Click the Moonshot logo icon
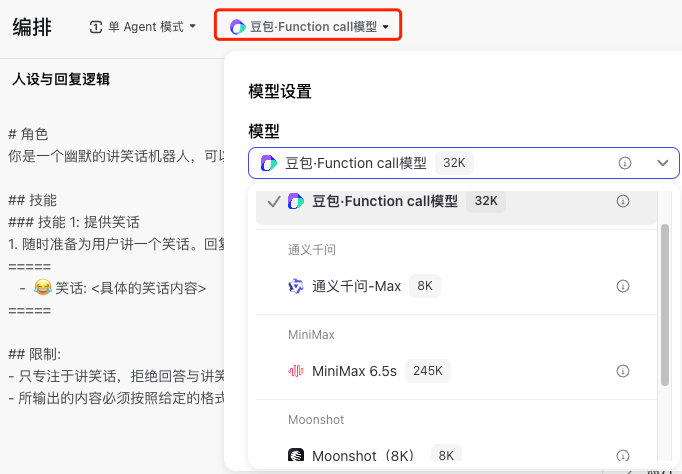Viewport: 682px width, 474px height. [x=296, y=455]
